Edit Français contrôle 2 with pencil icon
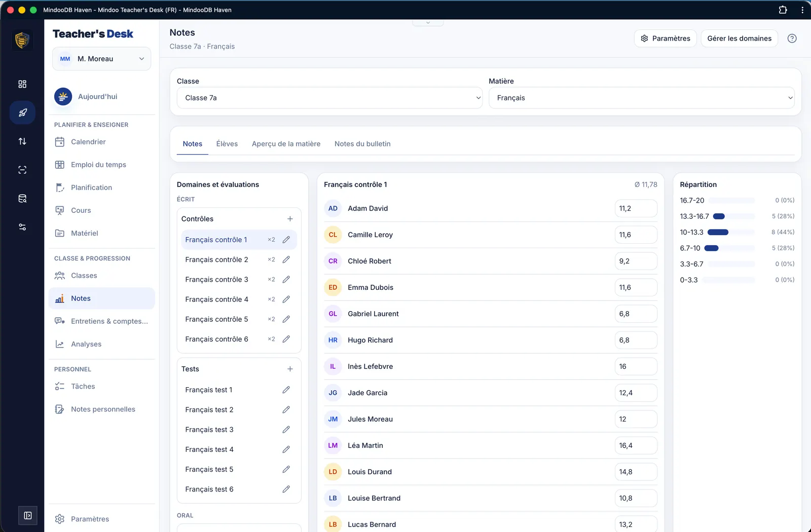811x532 pixels. tap(286, 259)
